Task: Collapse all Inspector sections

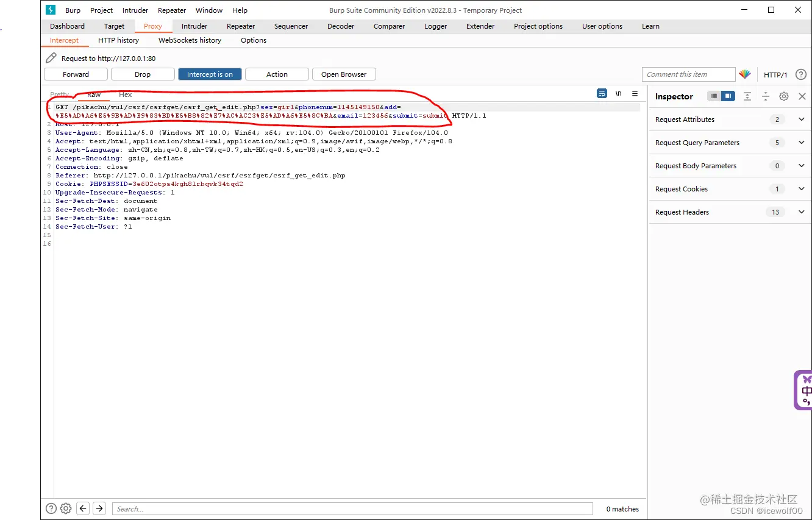Action: pos(766,96)
